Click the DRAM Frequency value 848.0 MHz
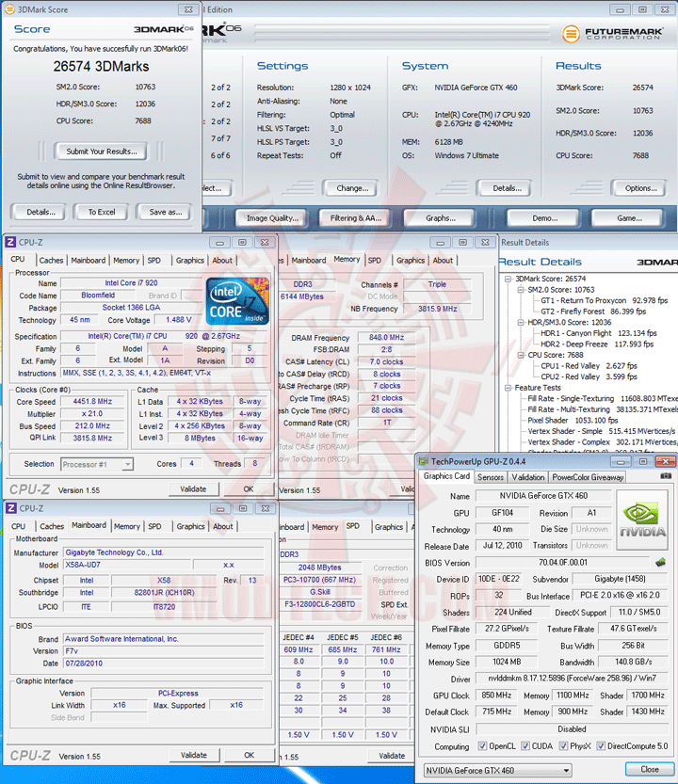Image resolution: width=678 pixels, height=784 pixels. coord(386,338)
